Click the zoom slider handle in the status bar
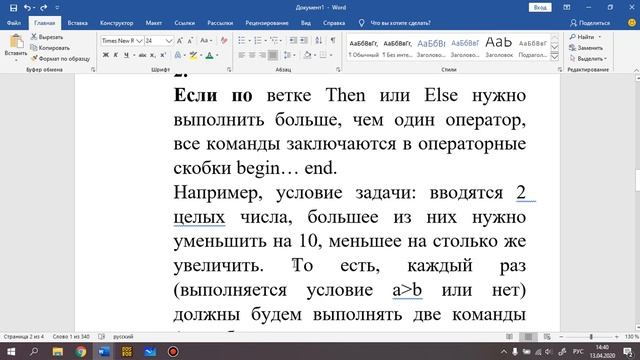Viewport: 640px width, 360px height. [591, 337]
